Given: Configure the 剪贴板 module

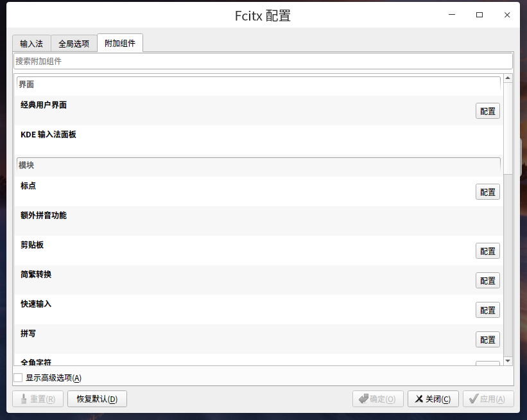Looking at the screenshot, I should pyautogui.click(x=487, y=250).
